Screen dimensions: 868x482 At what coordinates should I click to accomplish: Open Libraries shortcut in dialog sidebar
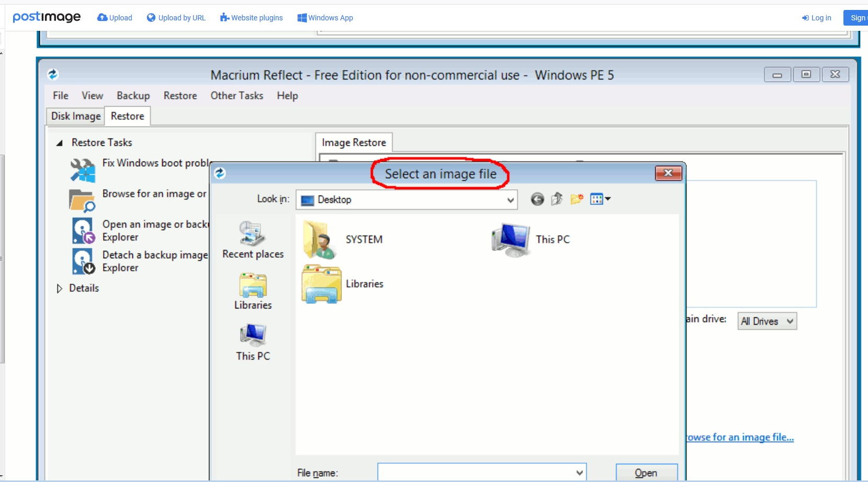(x=253, y=291)
